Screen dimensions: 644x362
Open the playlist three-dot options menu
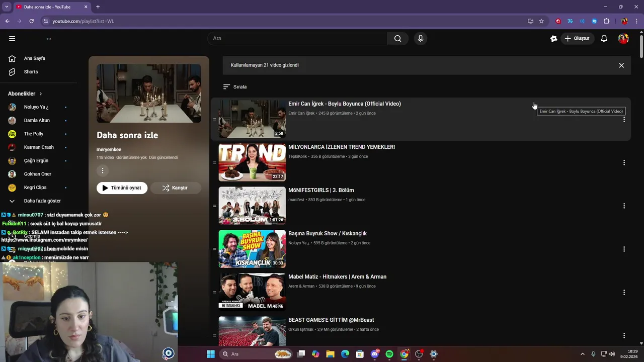tap(102, 171)
